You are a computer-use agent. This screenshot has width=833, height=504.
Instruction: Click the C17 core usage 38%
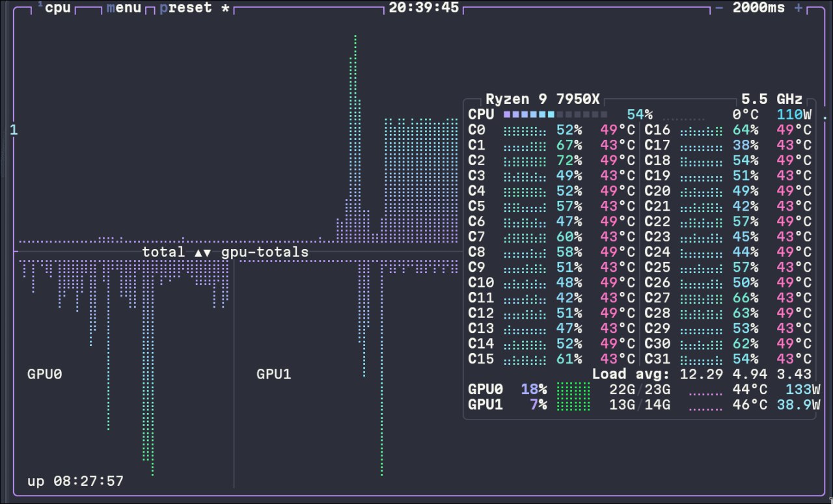point(745,146)
